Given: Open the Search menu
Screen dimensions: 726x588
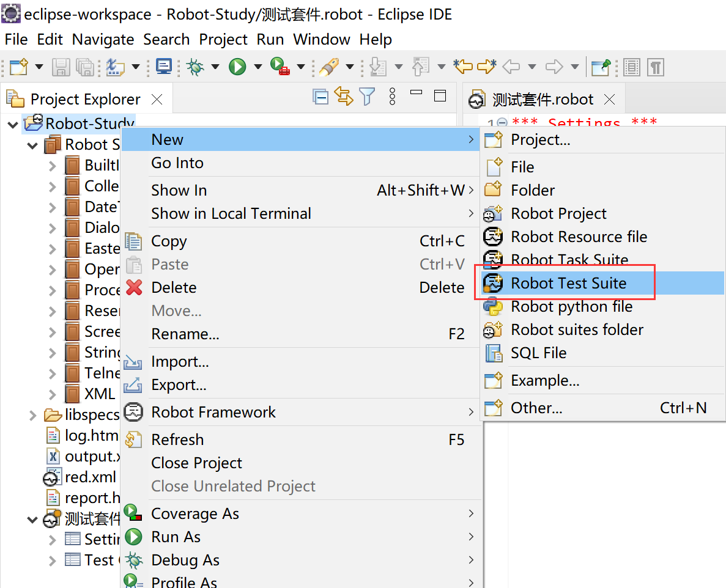Looking at the screenshot, I should pos(166,39).
